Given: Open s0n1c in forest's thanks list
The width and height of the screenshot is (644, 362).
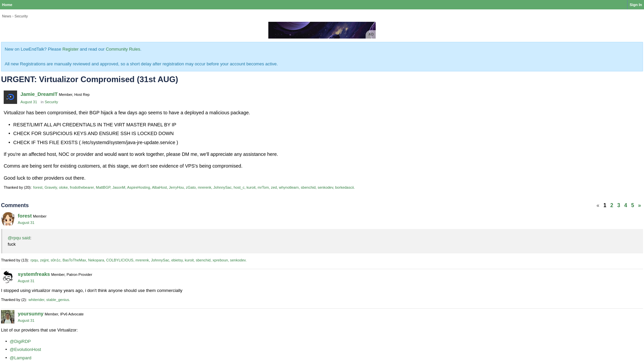Looking at the screenshot, I should tap(56, 260).
